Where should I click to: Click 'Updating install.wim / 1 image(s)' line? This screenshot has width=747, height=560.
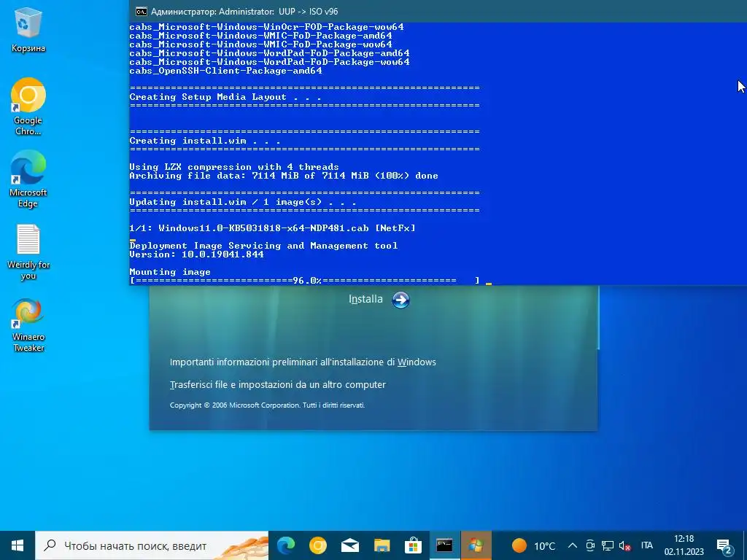click(x=243, y=202)
